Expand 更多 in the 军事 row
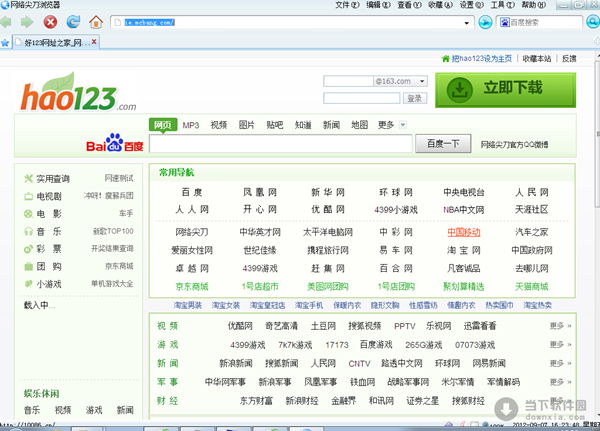 [561, 382]
